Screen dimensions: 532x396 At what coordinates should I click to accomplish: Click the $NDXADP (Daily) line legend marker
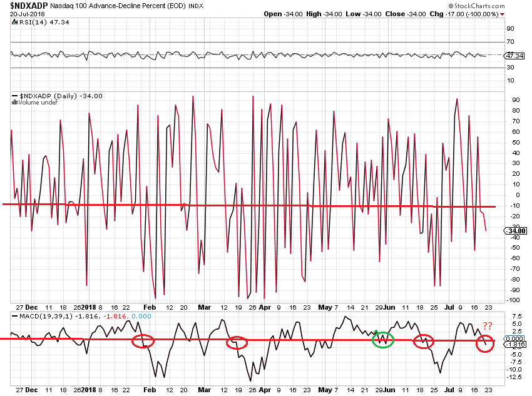15,96
